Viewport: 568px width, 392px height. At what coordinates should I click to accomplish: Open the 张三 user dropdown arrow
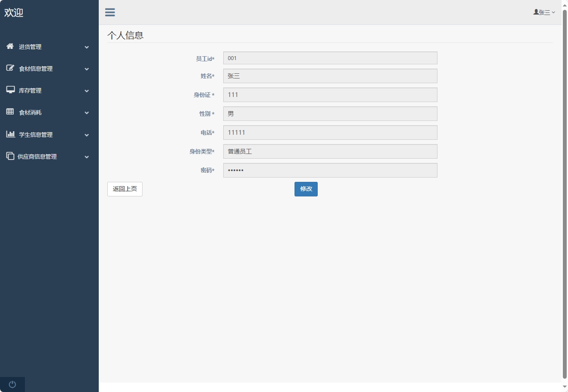pyautogui.click(x=553, y=12)
